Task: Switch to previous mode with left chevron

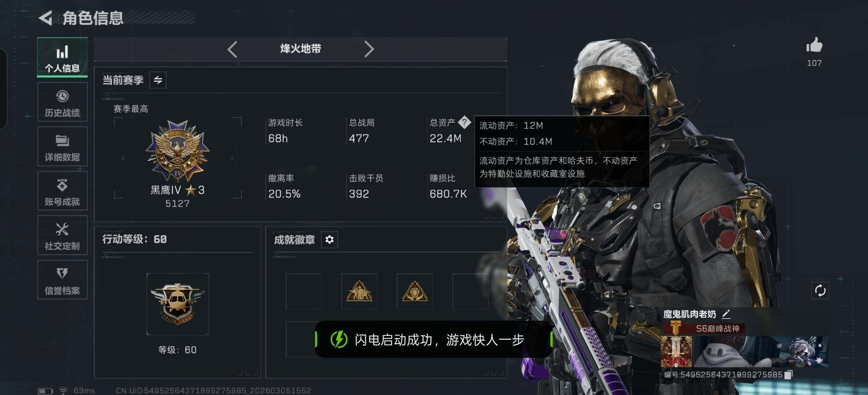Action: point(232,49)
